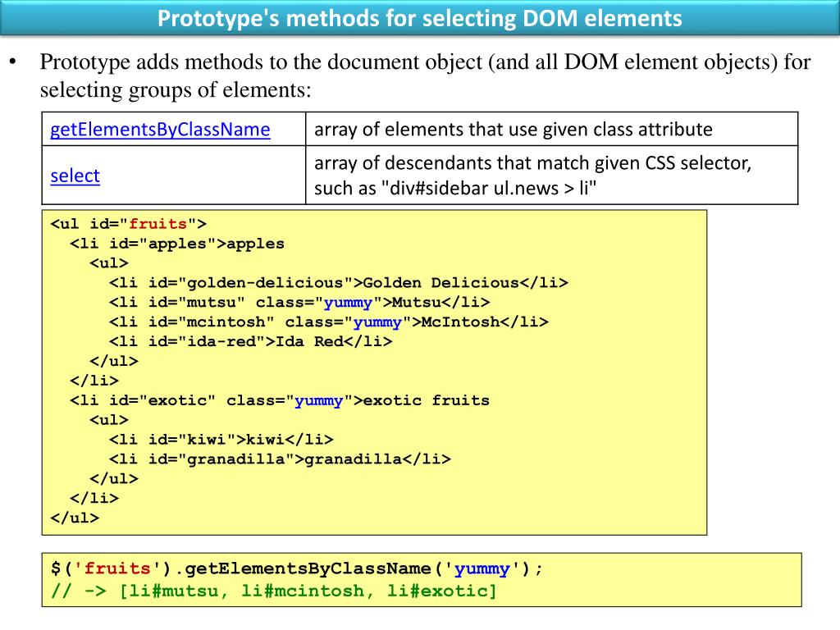Open the select method link
Image resolution: width=840 pixels, height=630 pixels.
pyautogui.click(x=75, y=176)
